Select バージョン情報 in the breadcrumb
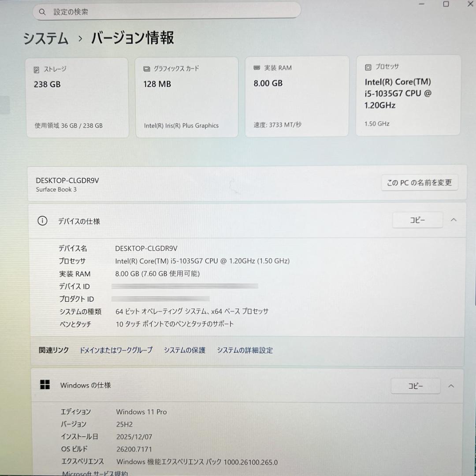Screen dimensions: 476x476 coord(132,39)
